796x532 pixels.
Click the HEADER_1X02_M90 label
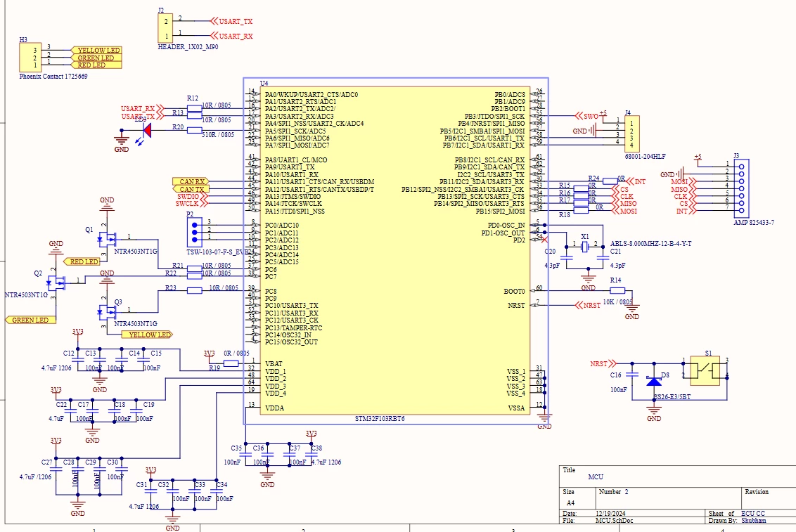[188, 46]
